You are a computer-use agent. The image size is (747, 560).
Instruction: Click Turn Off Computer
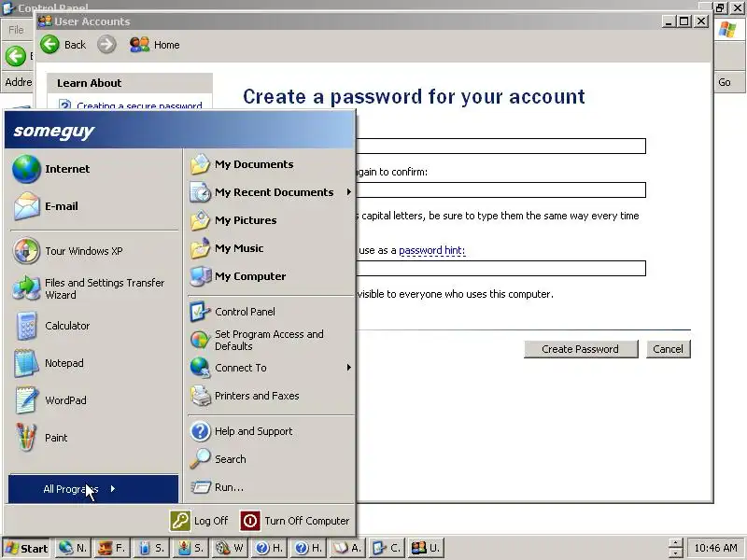pyautogui.click(x=295, y=521)
